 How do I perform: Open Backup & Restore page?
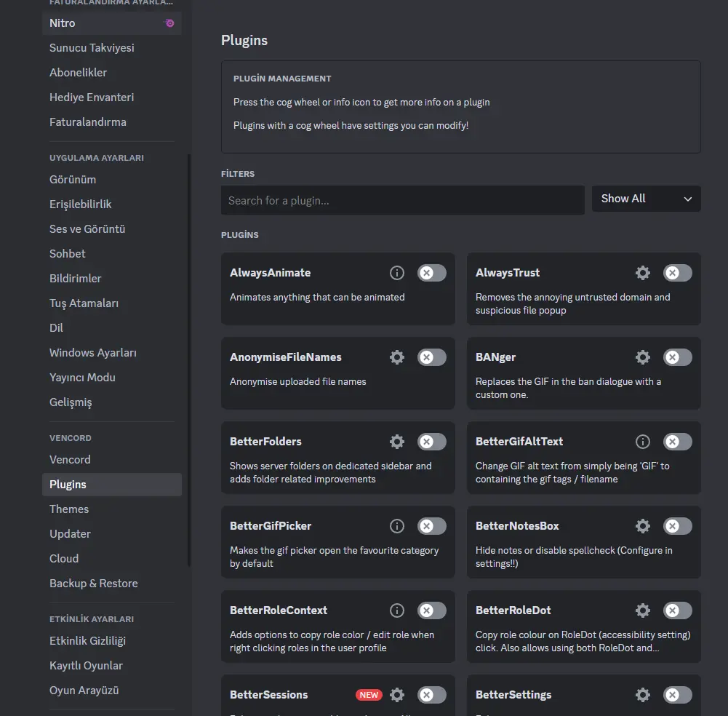coord(111,583)
